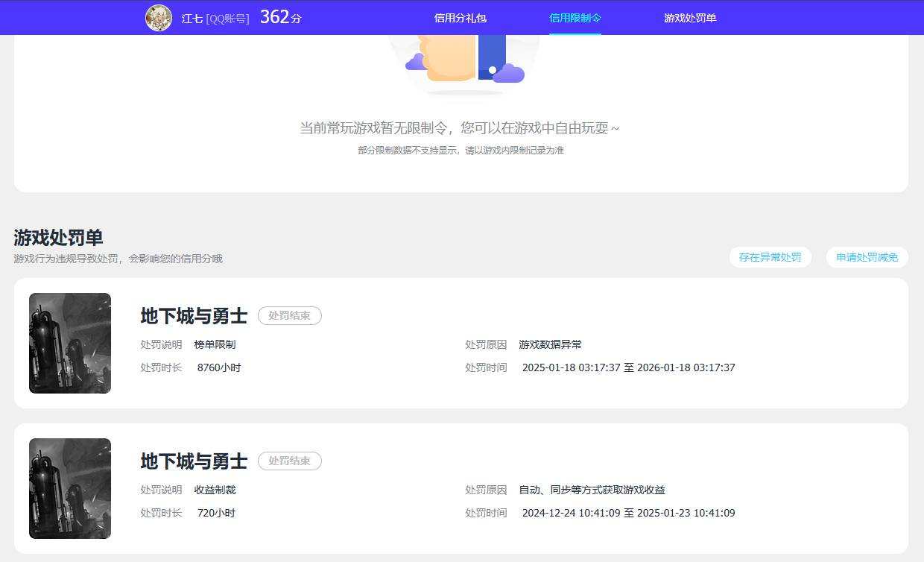
Task: Click the 自动、同步等方式获取游戏收益 reason
Action: pyautogui.click(x=592, y=490)
